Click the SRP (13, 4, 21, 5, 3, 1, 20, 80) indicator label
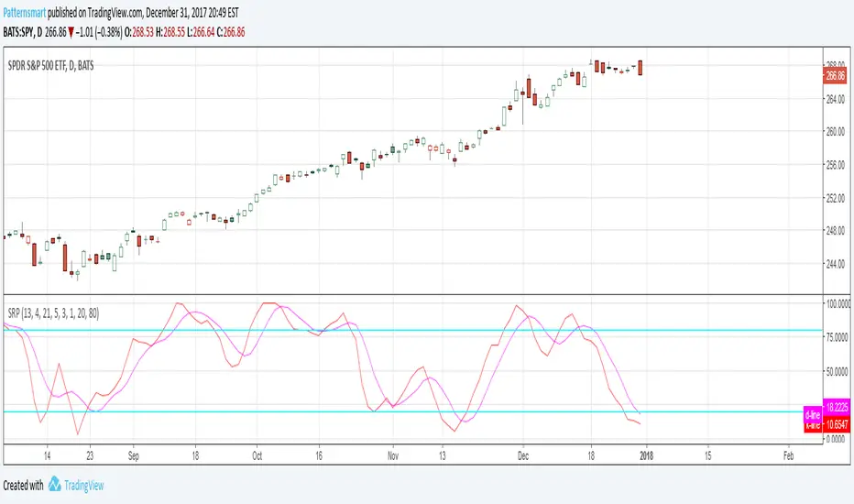This screenshot has width=854, height=504. (53, 313)
